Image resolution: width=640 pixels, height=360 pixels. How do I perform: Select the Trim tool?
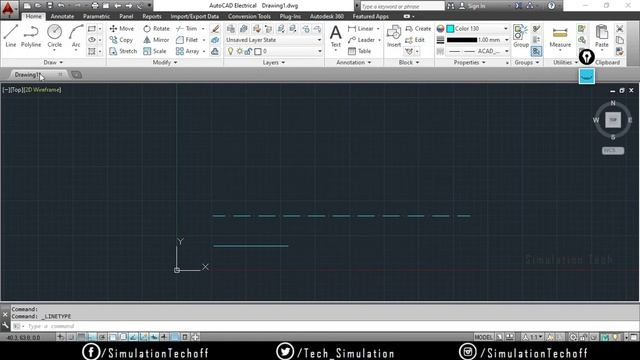click(x=187, y=29)
